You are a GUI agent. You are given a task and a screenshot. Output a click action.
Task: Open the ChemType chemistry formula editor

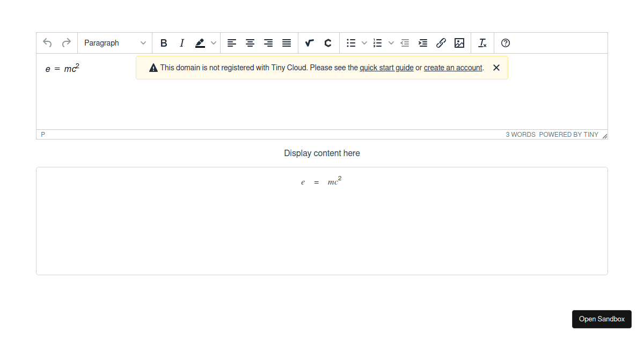pos(327,43)
